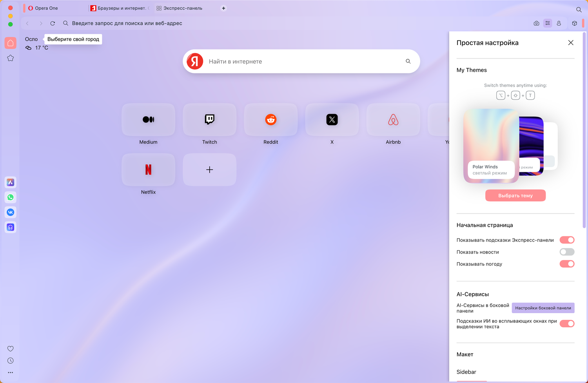Click the Осло city name
Screen dimensions: 588x383
(x=31, y=39)
